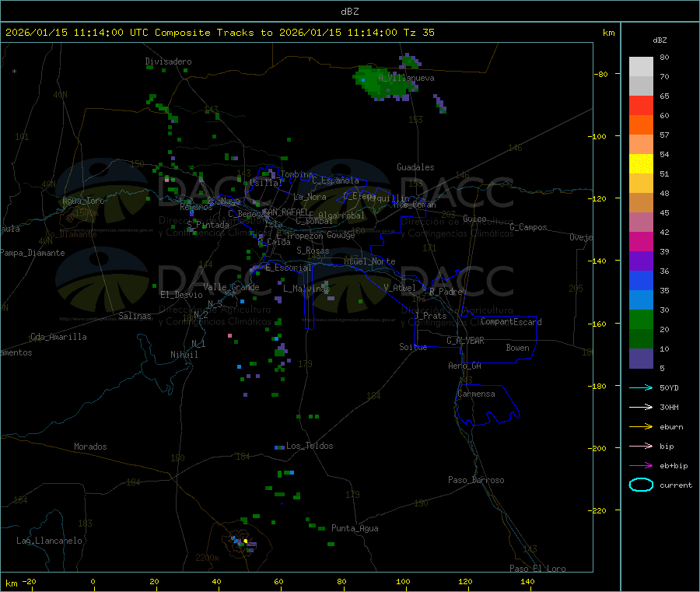
Task: Click the S_Pintada map label
Action: click(x=208, y=225)
